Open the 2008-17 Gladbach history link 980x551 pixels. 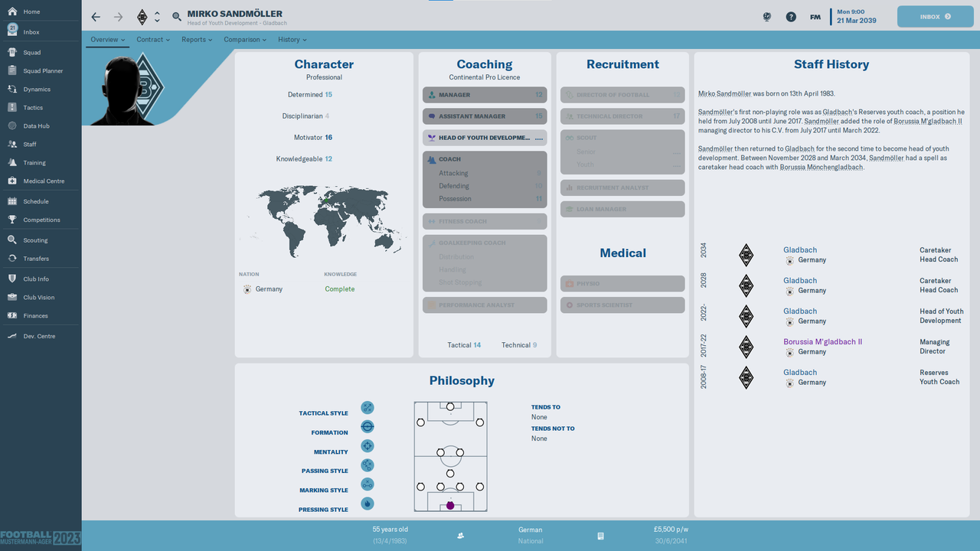pyautogui.click(x=800, y=373)
